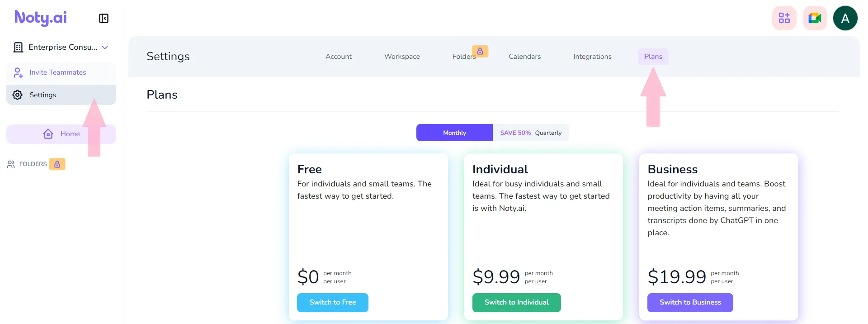Click Switch to Business button

pyautogui.click(x=690, y=302)
